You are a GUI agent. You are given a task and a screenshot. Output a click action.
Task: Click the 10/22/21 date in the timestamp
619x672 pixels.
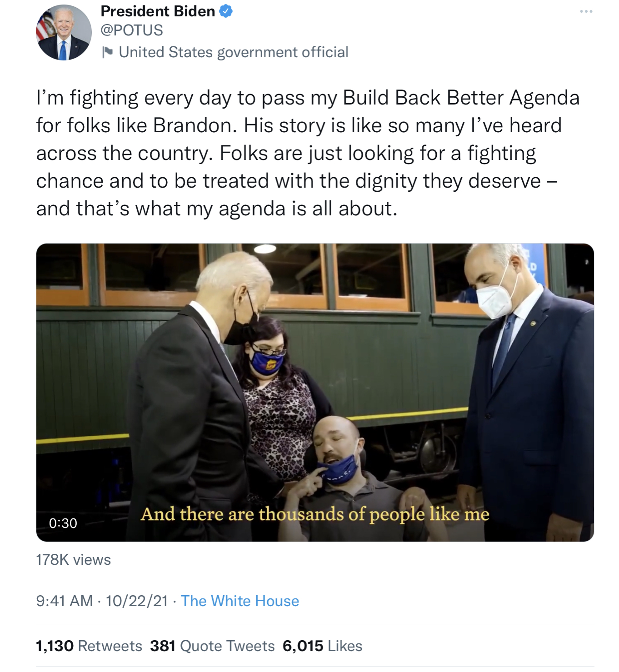click(x=137, y=601)
